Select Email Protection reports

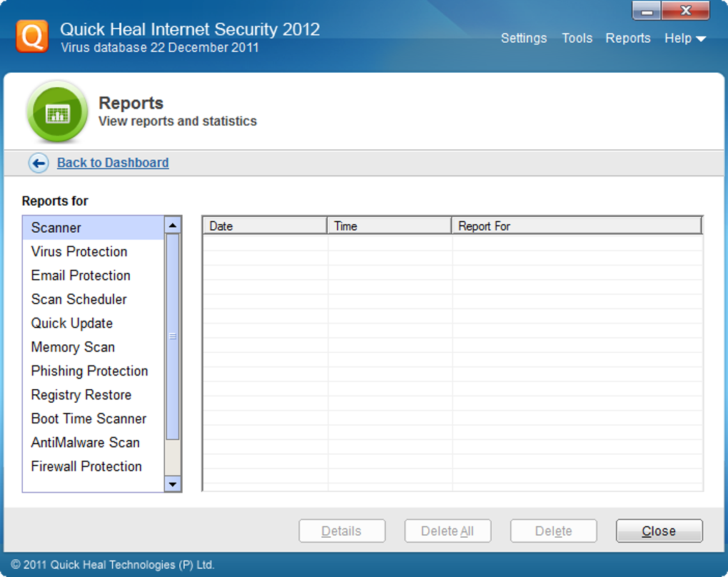pos(93,276)
